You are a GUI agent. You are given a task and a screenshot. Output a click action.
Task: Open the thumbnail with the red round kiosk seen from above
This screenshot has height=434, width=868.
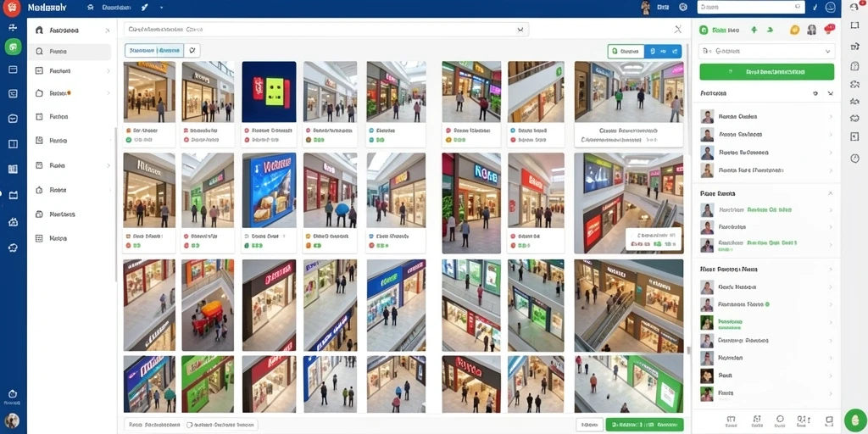pyautogui.click(x=208, y=305)
